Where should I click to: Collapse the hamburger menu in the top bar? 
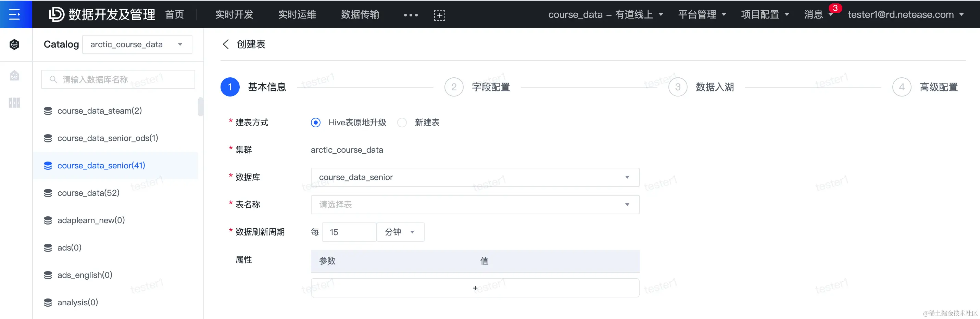[x=14, y=14]
